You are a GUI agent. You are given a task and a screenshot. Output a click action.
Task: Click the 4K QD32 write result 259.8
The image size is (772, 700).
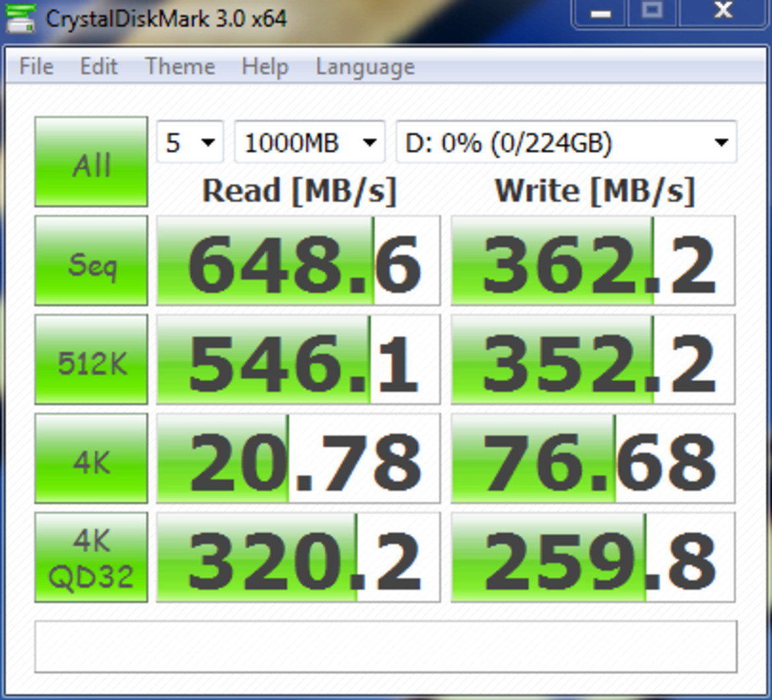point(593,557)
